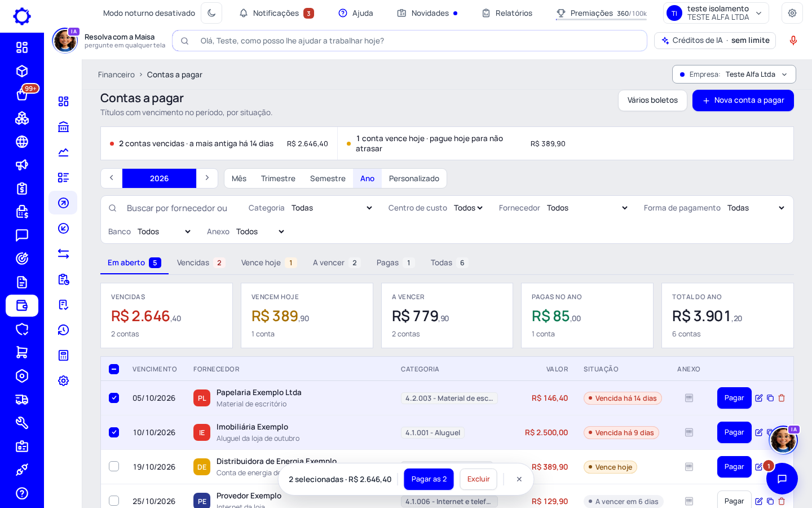Switch to the Vencidas tab
The width and height of the screenshot is (812, 508).
pyautogui.click(x=201, y=262)
